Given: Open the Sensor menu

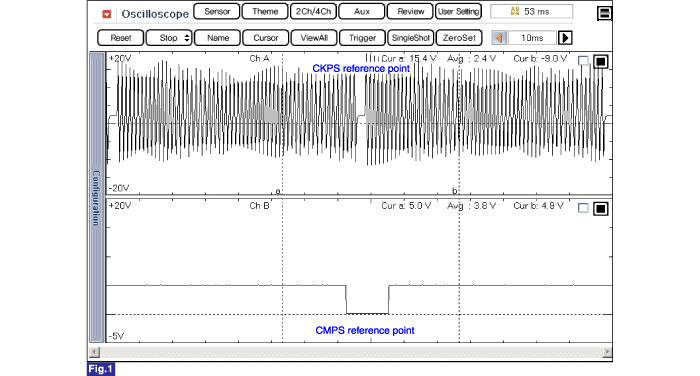Looking at the screenshot, I should click(217, 11).
